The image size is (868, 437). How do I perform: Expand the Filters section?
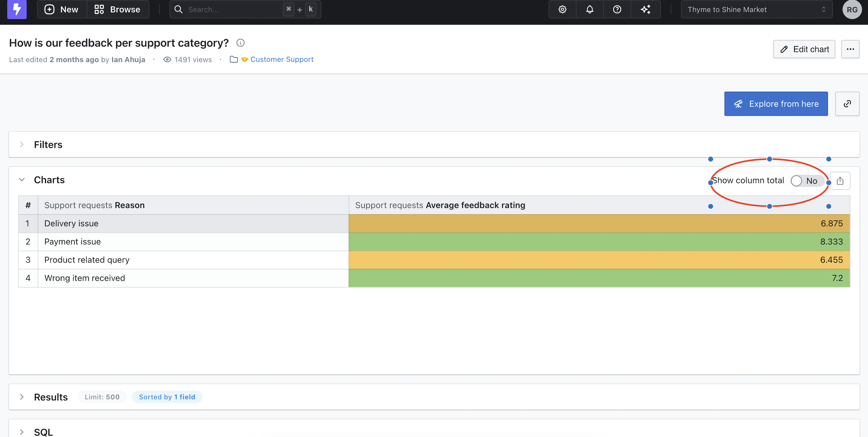click(22, 144)
